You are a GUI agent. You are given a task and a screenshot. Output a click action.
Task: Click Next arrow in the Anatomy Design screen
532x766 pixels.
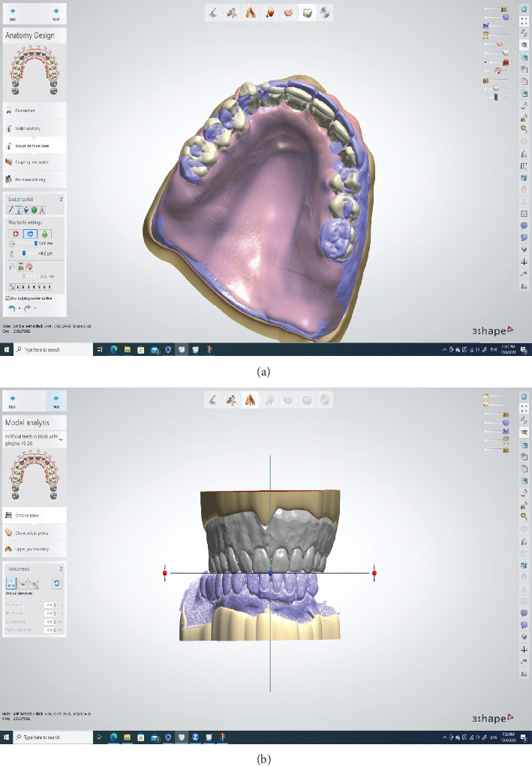pos(56,14)
